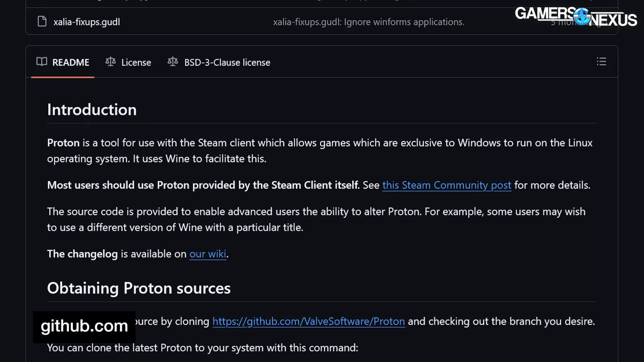Open the xalia-fixups.gudl file
644x362 pixels.
coord(87,22)
